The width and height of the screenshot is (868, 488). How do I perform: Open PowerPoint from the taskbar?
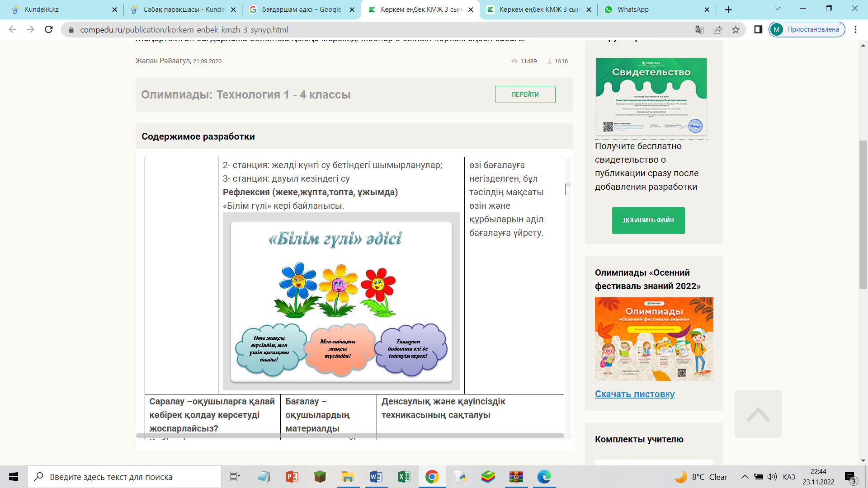292,477
